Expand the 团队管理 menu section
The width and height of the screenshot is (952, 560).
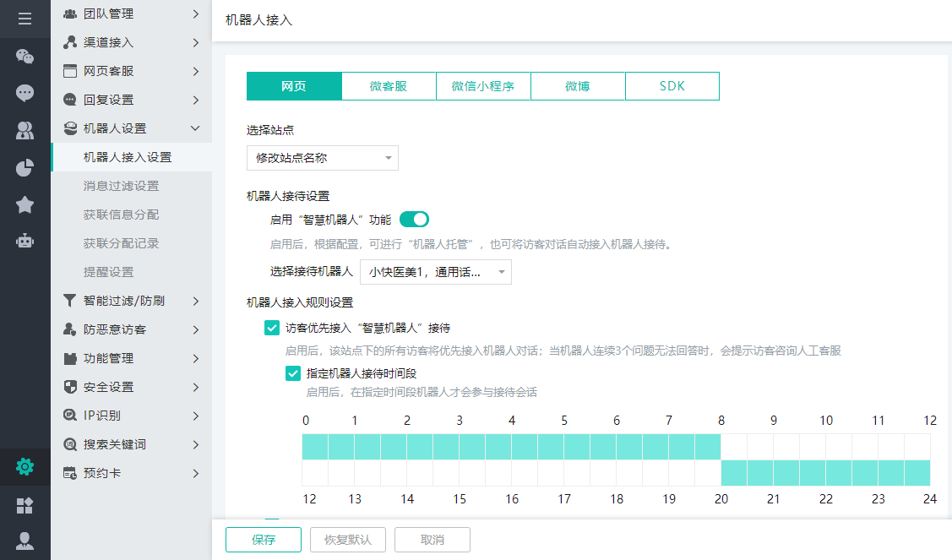pyautogui.click(x=131, y=14)
